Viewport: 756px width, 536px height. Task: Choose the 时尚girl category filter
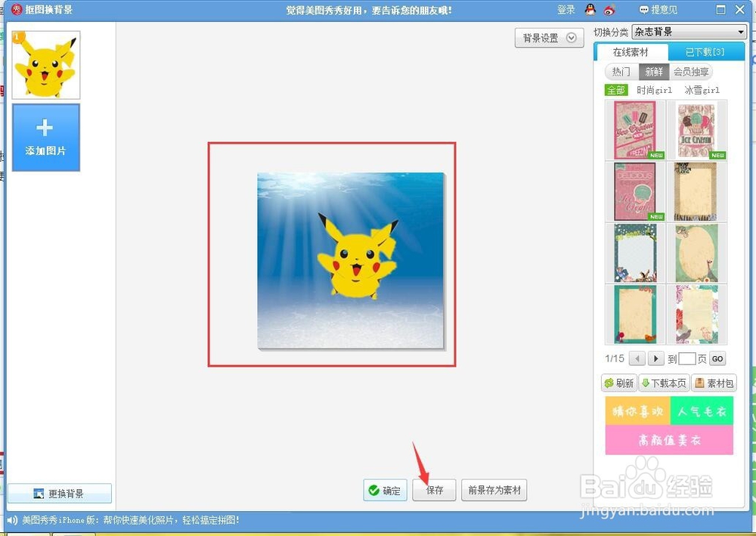point(654,90)
